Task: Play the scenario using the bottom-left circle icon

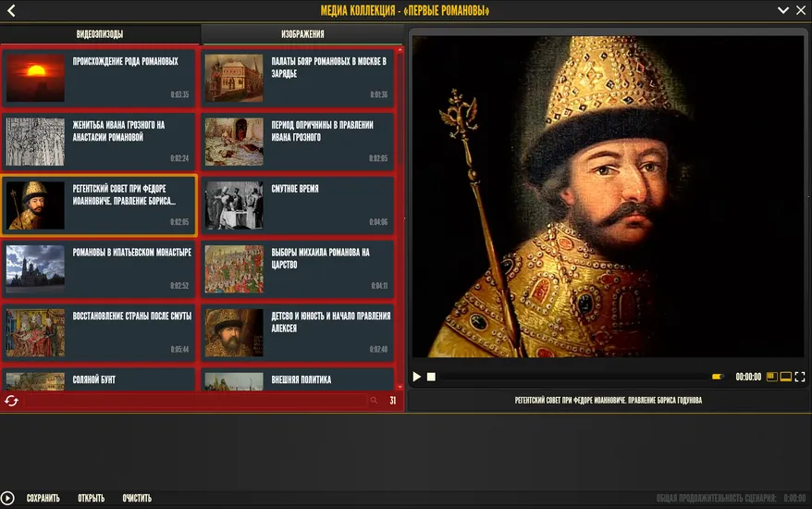Action: click(x=8, y=499)
